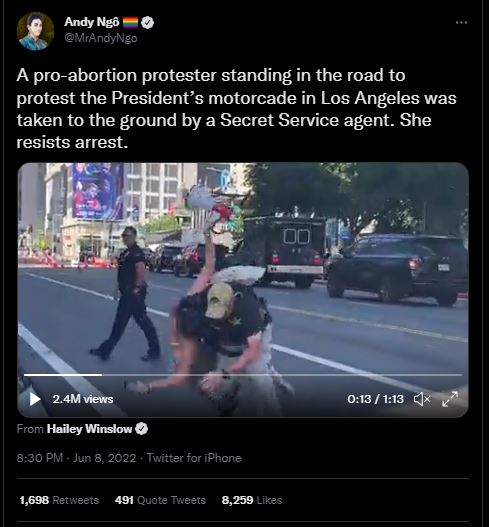Click the Twitter for iPhone source link
Image resolution: width=489 pixels, height=527 pixels.
coord(194,458)
